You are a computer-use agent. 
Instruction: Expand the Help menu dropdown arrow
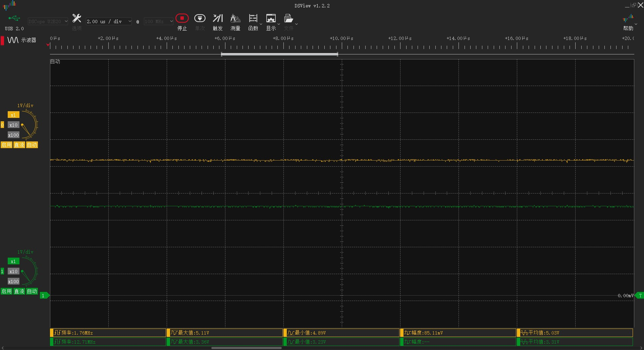pos(636,24)
